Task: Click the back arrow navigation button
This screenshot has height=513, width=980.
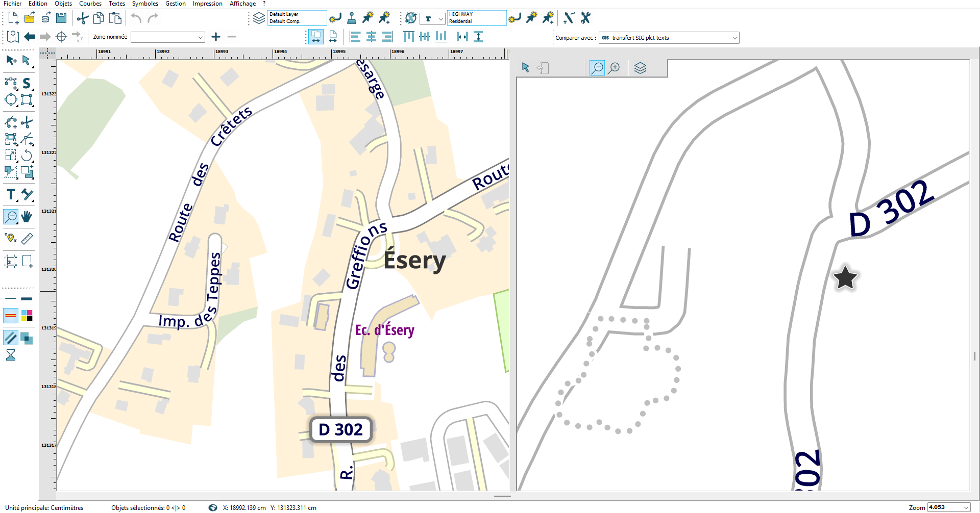Action: pyautogui.click(x=30, y=37)
